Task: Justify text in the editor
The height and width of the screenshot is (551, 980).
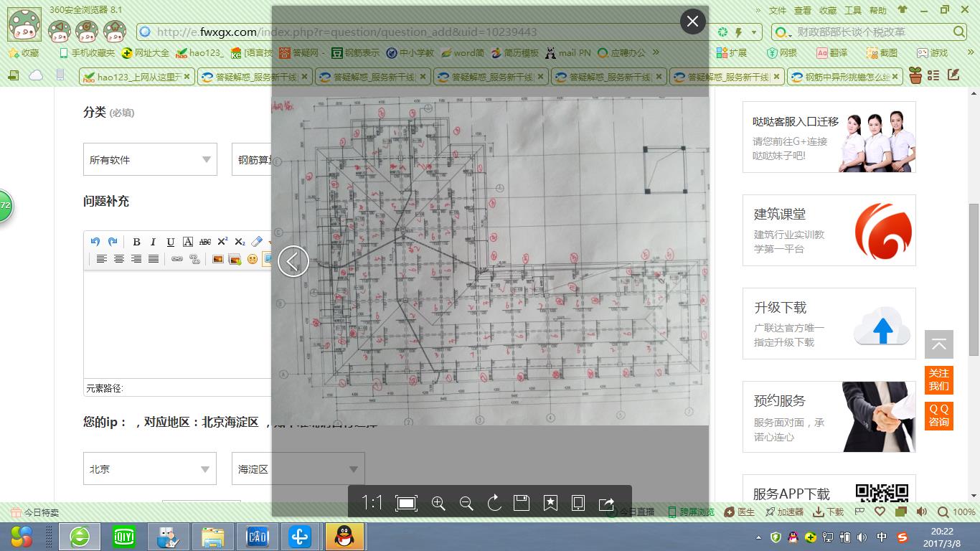Action: [154, 259]
